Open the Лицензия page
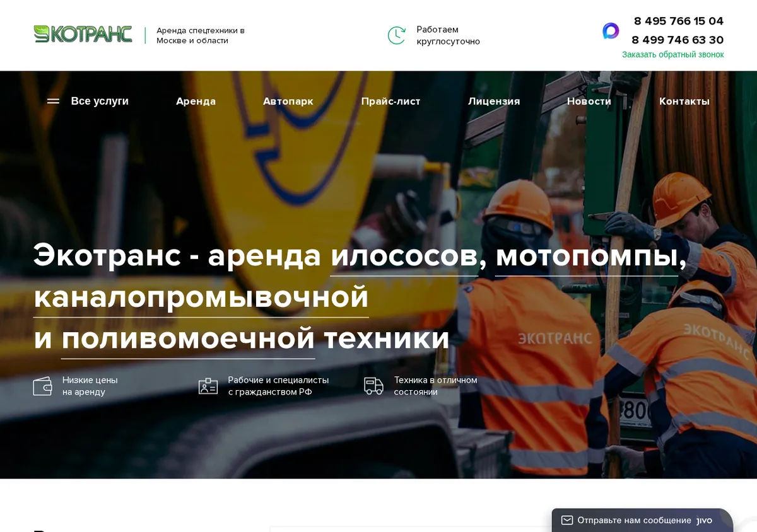 tap(494, 101)
